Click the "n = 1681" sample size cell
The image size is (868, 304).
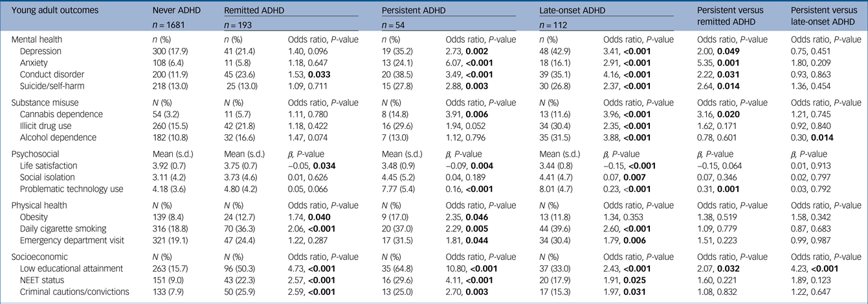[x=171, y=25]
